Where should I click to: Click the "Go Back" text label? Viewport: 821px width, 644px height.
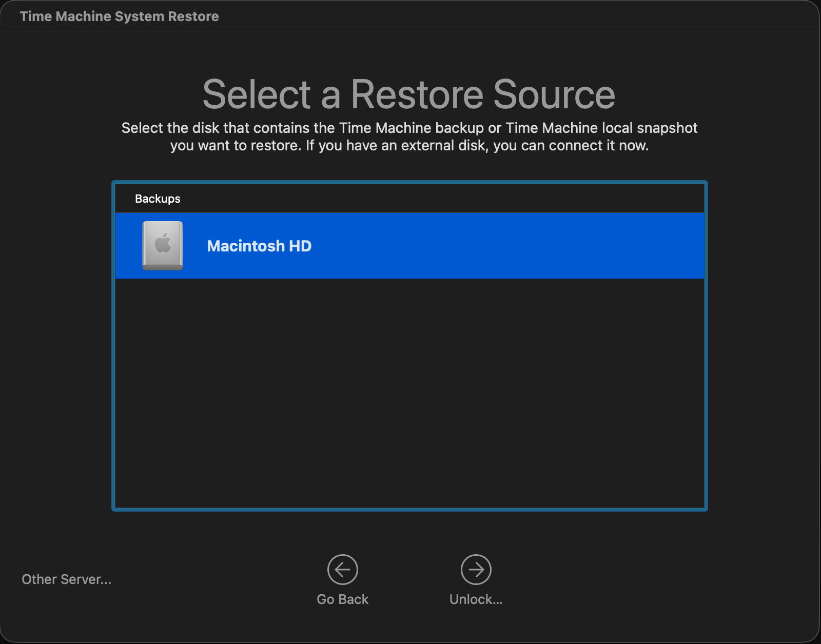pyautogui.click(x=342, y=599)
